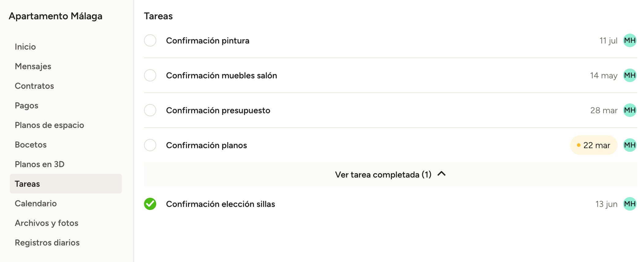The height and width of the screenshot is (262, 644).
Task: Click the 11 jul due date
Action: coord(608,41)
